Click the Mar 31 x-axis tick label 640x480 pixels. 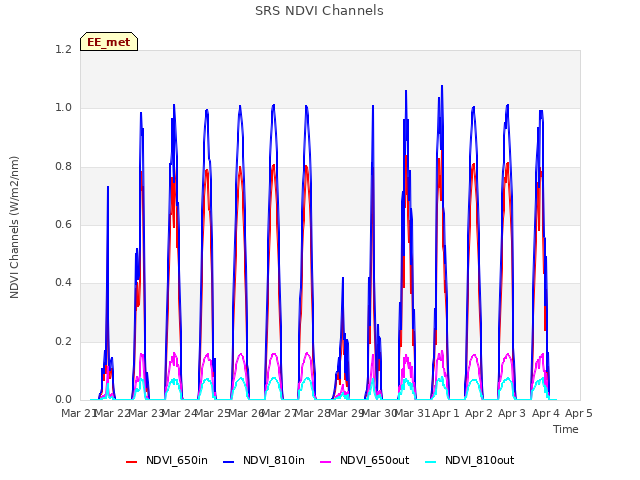click(x=413, y=413)
